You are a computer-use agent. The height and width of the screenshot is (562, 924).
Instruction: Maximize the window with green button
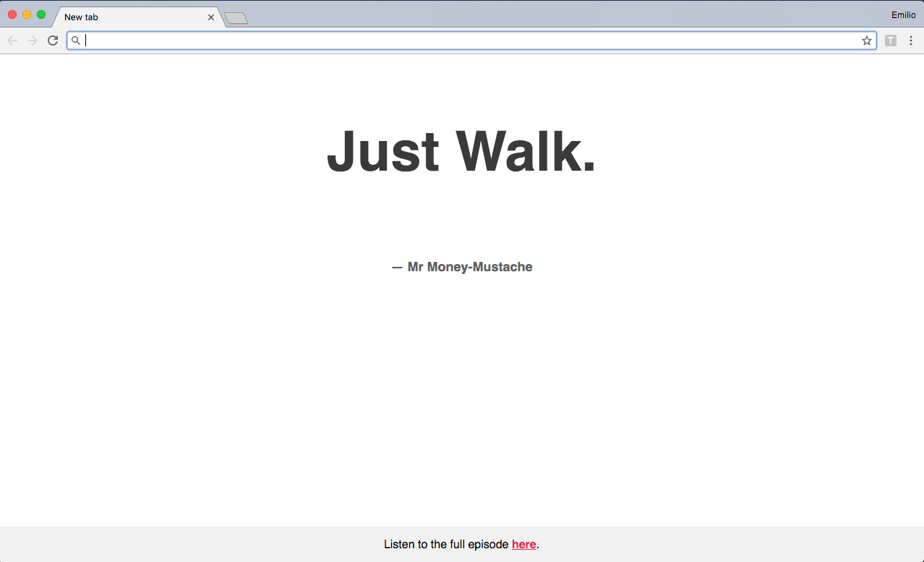pyautogui.click(x=41, y=14)
